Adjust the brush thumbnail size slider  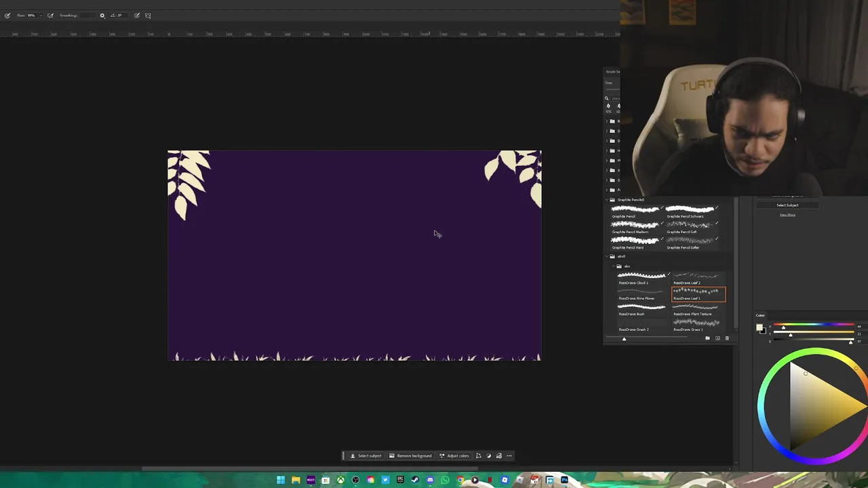point(624,339)
